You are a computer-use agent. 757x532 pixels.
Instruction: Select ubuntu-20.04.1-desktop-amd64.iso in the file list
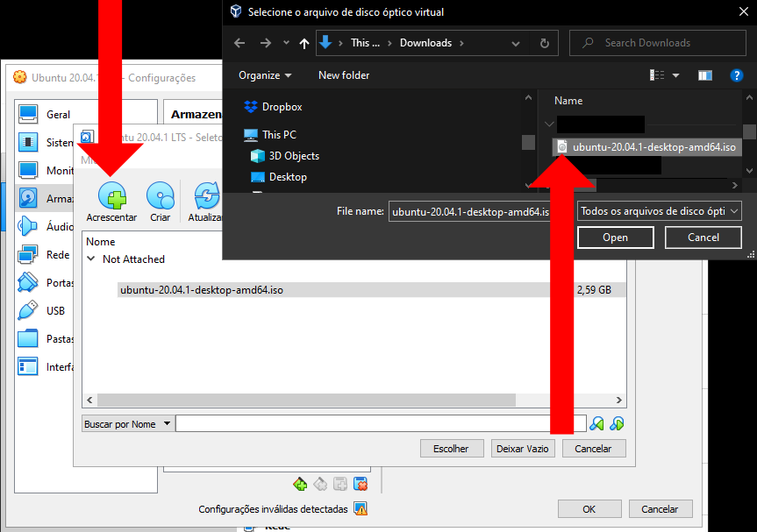pyautogui.click(x=647, y=147)
